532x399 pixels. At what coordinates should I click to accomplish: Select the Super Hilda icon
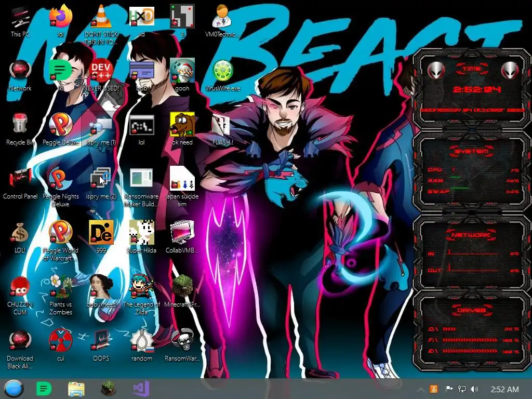tap(141, 232)
